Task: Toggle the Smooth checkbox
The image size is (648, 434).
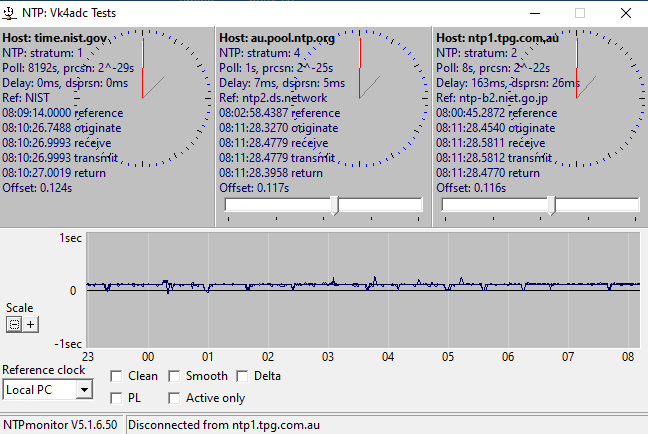Action: pyautogui.click(x=176, y=376)
